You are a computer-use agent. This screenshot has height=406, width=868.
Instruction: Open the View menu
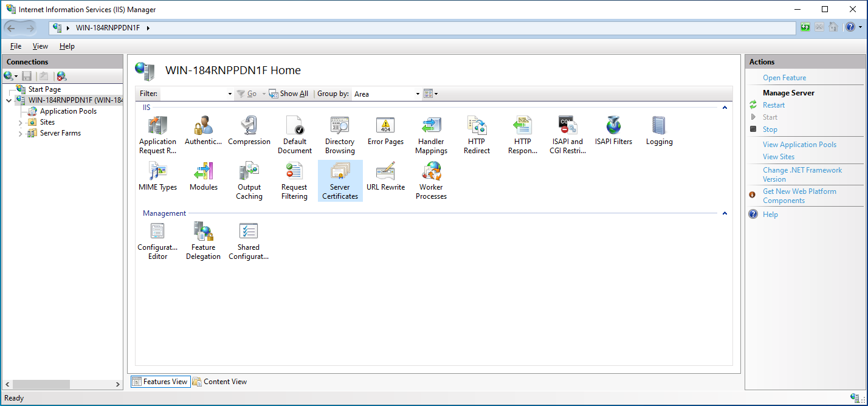pos(40,46)
